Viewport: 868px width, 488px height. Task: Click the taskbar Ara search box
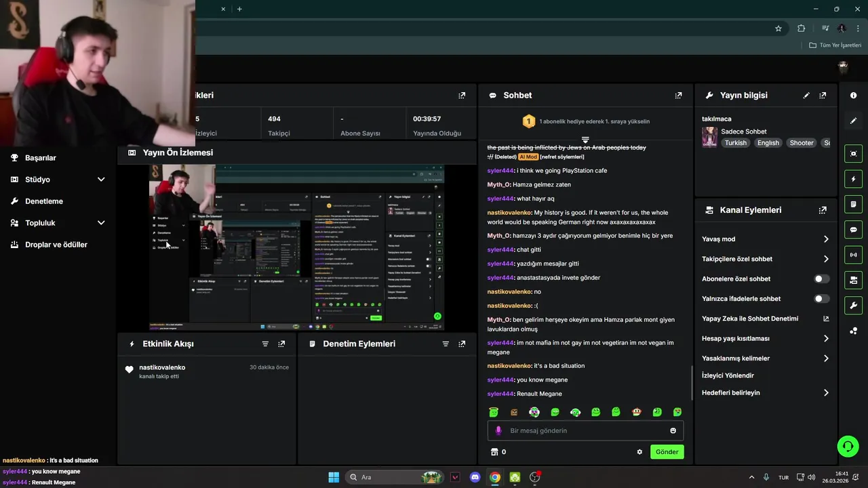tap(394, 477)
